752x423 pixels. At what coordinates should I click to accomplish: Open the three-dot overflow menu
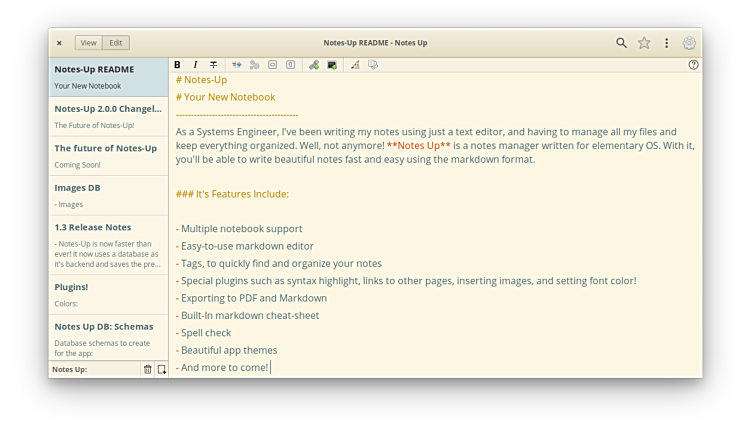(667, 43)
